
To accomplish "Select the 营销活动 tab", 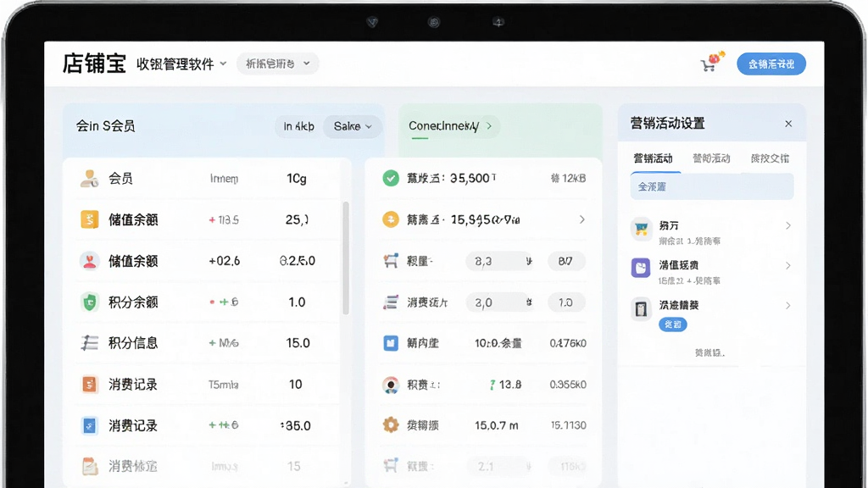I will pyautogui.click(x=654, y=158).
